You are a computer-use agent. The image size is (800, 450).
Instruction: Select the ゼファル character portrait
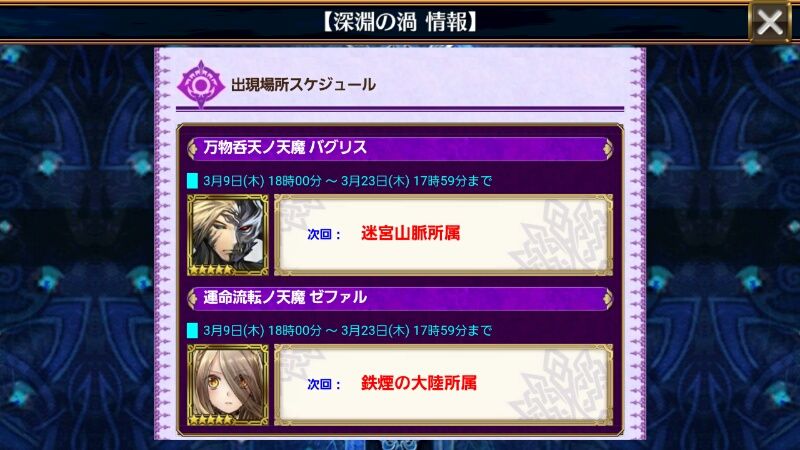click(228, 385)
